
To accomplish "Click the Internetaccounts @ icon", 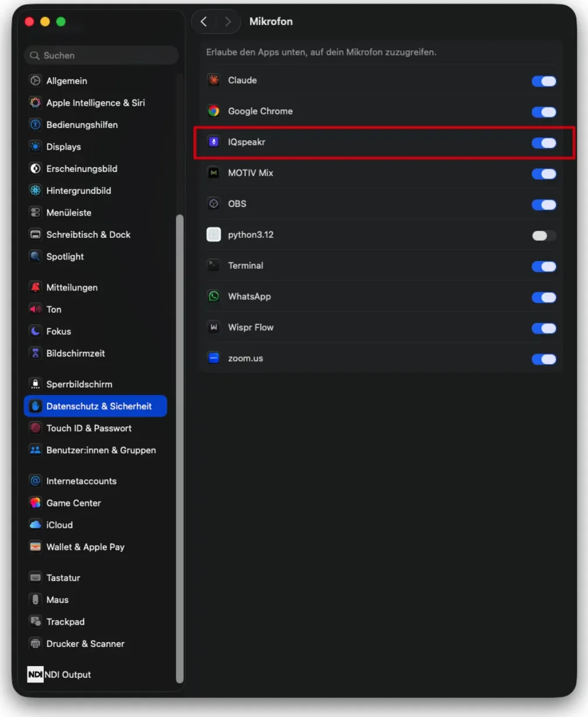I will click(36, 481).
